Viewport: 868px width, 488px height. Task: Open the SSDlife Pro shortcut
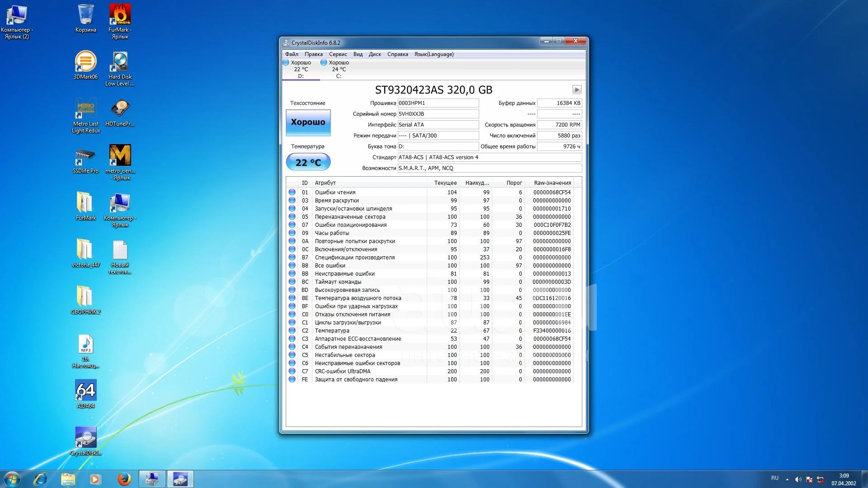(85, 160)
